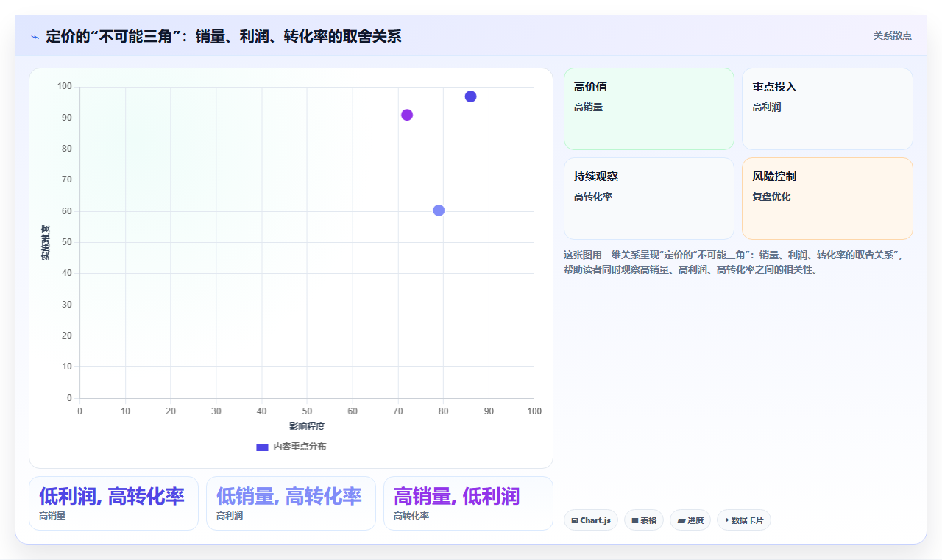Screen dimensions: 942x560
Task: Click the 低销量, 高转化率 summary card
Action: tap(291, 503)
